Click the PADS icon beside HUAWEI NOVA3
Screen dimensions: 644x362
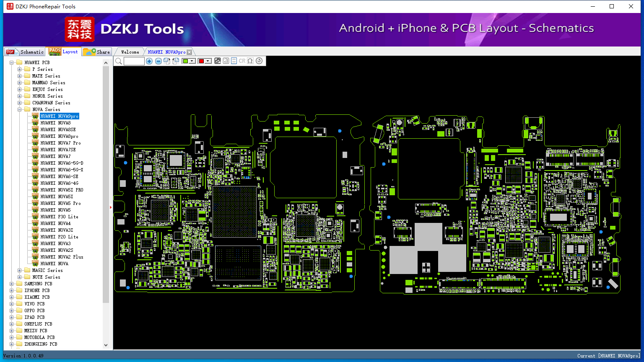[35, 243]
